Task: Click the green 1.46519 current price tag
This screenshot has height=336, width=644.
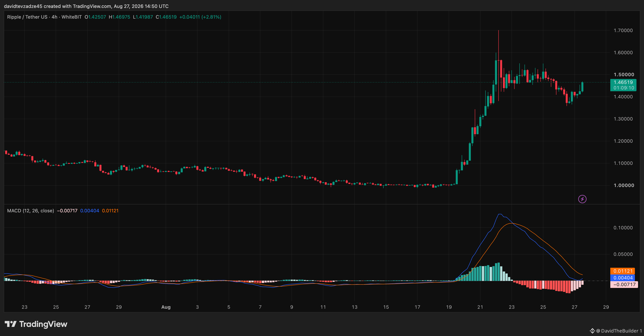Action: 623,82
